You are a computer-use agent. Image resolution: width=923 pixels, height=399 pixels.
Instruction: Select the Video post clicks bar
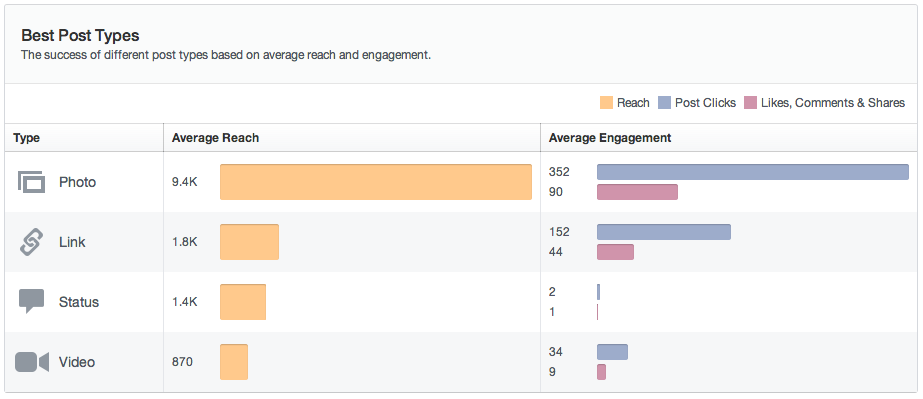point(612,352)
